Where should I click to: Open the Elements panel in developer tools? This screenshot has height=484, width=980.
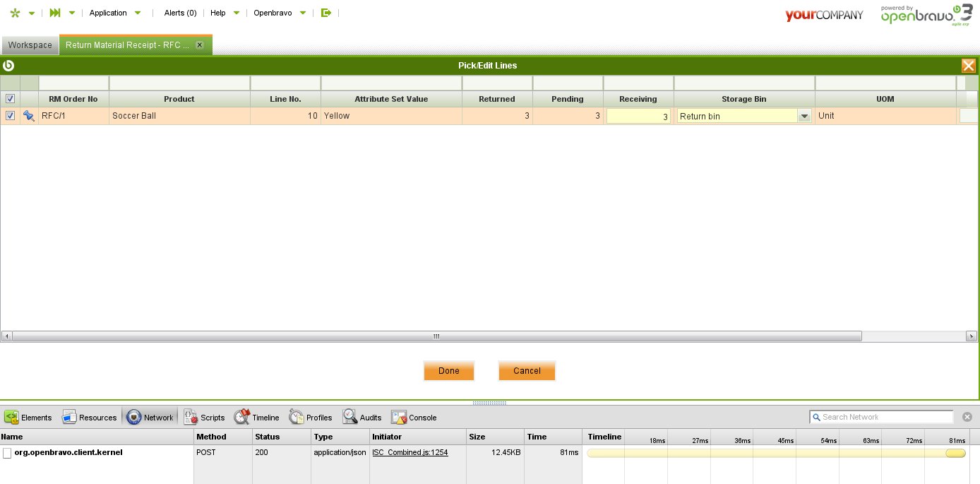point(28,418)
